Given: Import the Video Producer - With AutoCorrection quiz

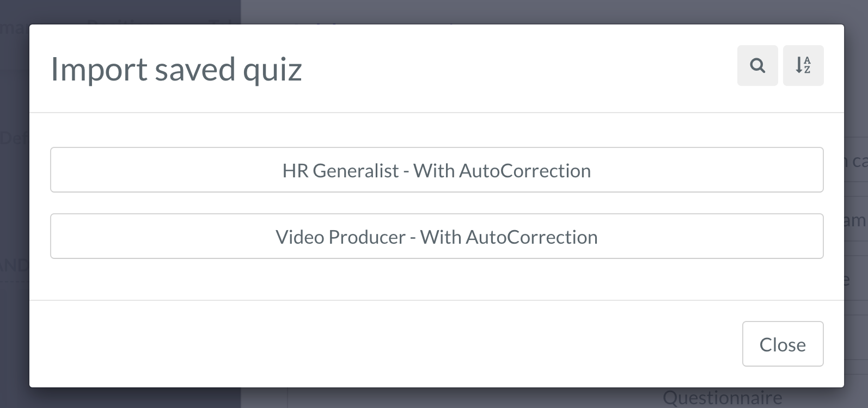Looking at the screenshot, I should coord(437,236).
